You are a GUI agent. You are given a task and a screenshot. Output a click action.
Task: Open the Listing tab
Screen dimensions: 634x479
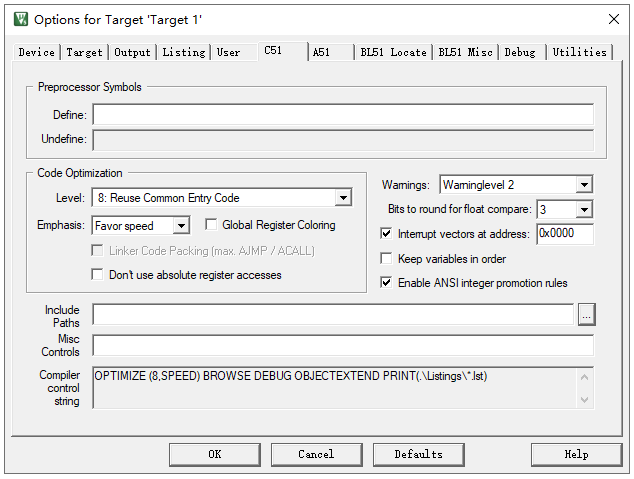click(x=184, y=53)
